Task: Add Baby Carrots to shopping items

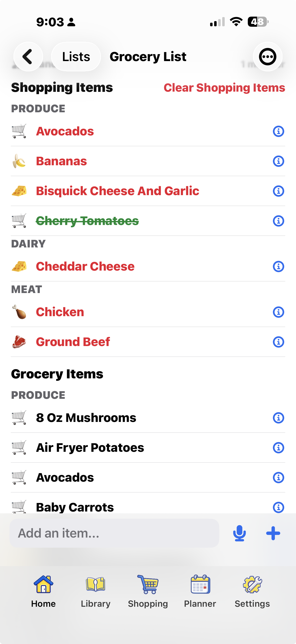Action: pyautogui.click(x=75, y=507)
